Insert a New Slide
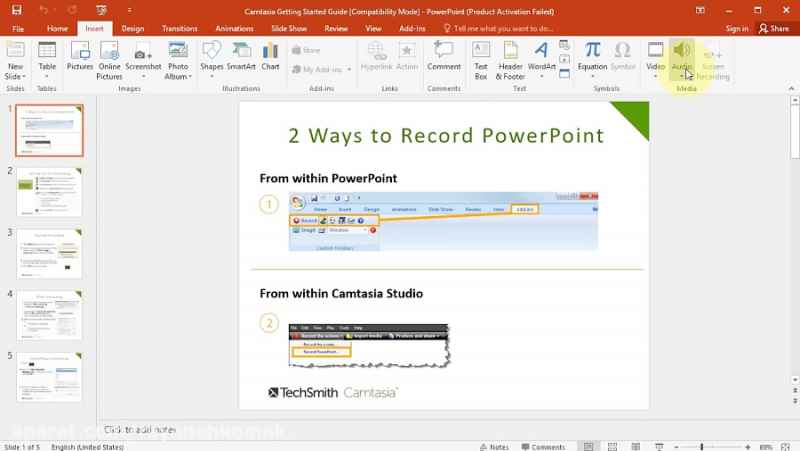The height and width of the screenshot is (451, 800). (x=15, y=61)
